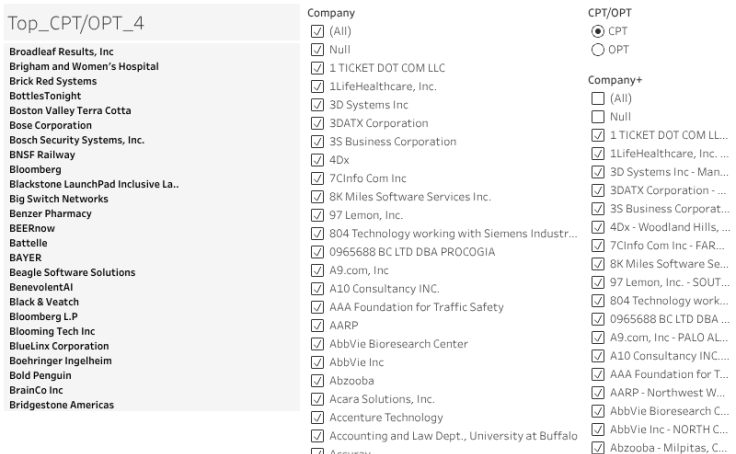Uncheck 3D Systems Inc in Company filter
This screenshot has height=454, width=736.
pos(317,104)
